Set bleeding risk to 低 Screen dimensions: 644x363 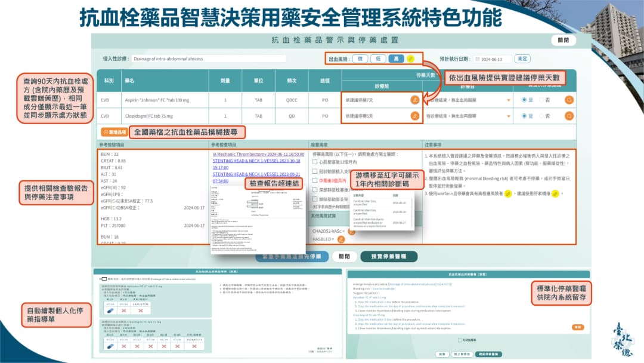378,59
